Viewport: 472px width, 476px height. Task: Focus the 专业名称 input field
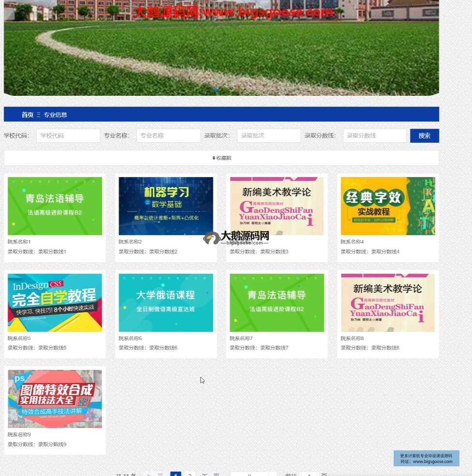click(168, 136)
